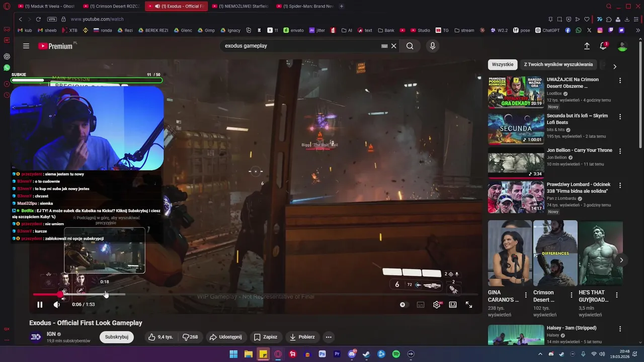
Task: Go to YouTube Premium home logo
Action: pos(55,46)
